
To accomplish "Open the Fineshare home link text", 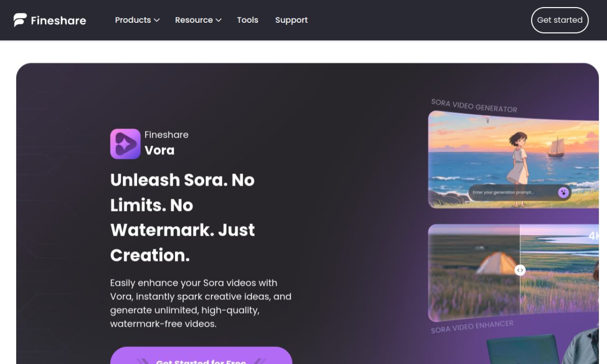I will tap(58, 20).
